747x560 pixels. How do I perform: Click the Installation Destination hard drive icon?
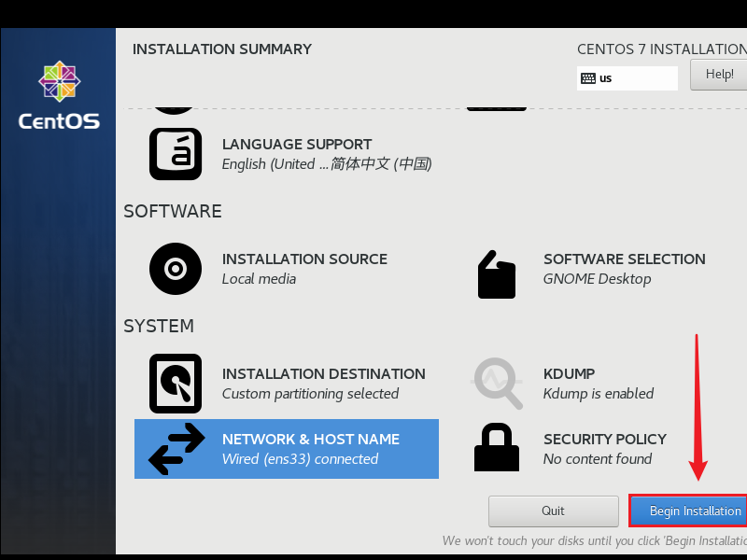click(176, 384)
